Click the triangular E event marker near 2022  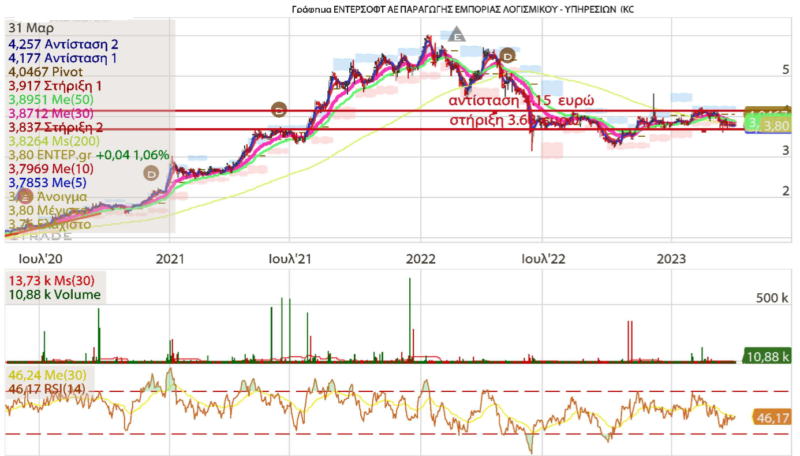click(457, 36)
